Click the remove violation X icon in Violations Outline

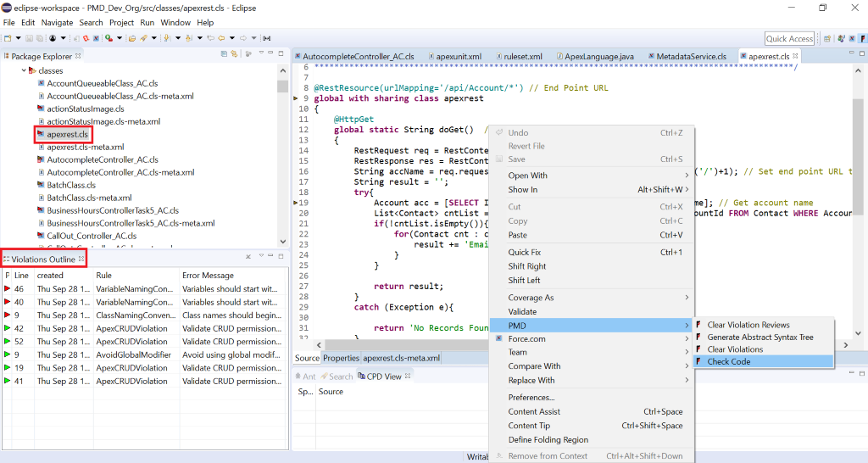pyautogui.click(x=248, y=256)
